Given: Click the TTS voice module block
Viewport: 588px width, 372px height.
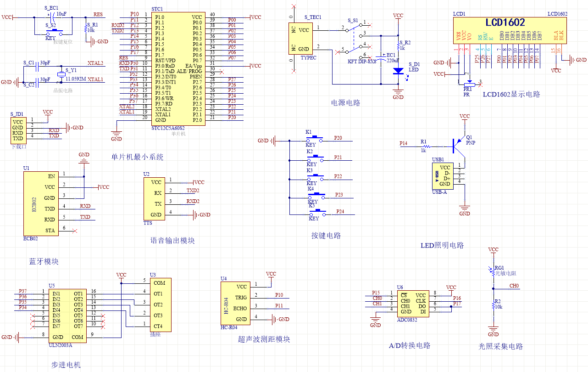Looking at the screenshot, I should point(154,198).
